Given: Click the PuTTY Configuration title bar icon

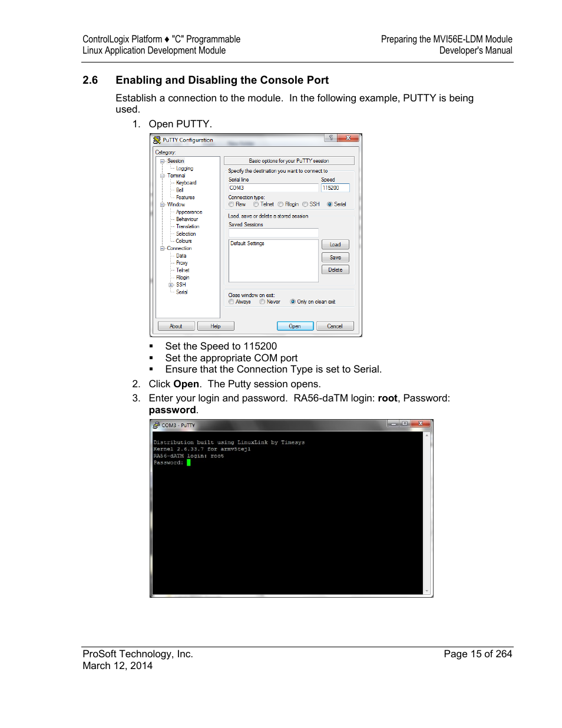Looking at the screenshot, I should (157, 140).
